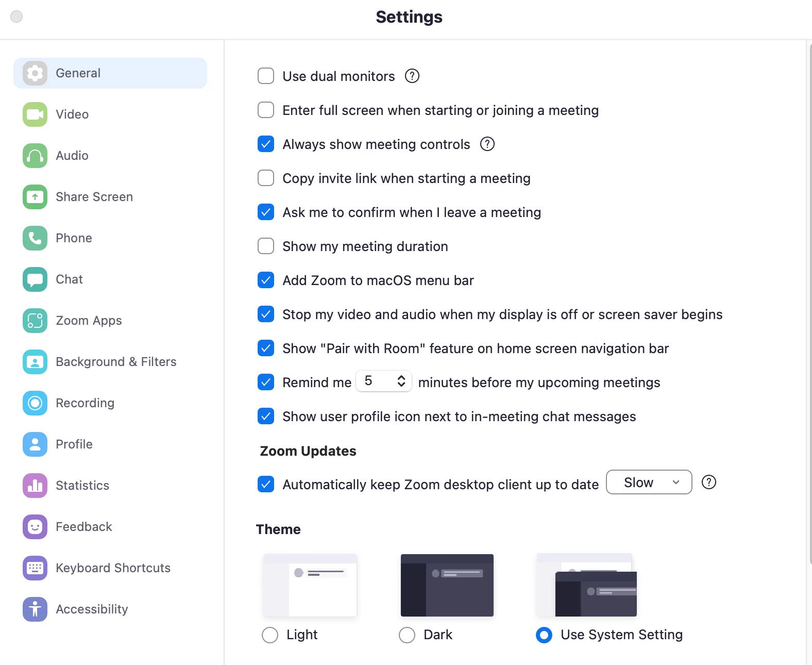Screen dimensions: 812x665
Task: Open the General settings tab
Action: point(110,73)
